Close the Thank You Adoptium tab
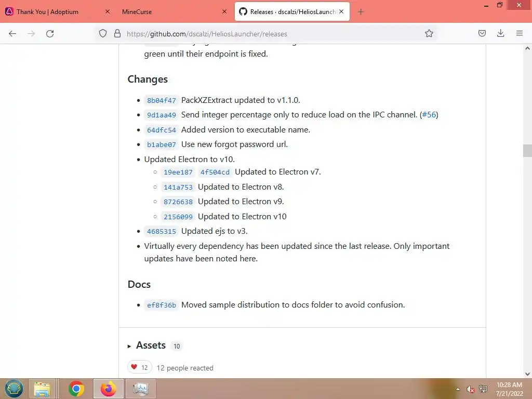Viewport: 532px width, 399px height. tap(107, 11)
